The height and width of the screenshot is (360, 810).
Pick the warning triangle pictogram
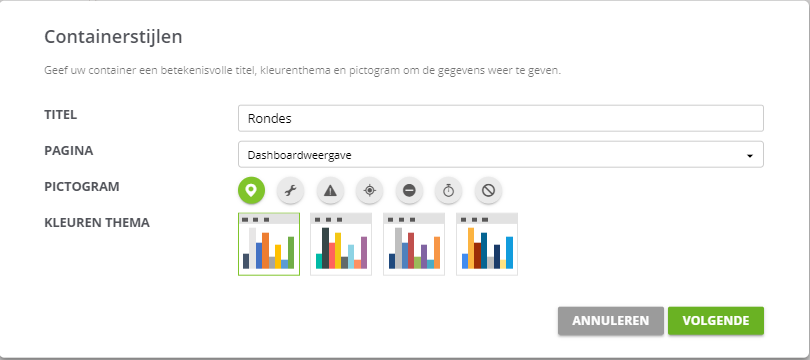pyautogui.click(x=330, y=191)
